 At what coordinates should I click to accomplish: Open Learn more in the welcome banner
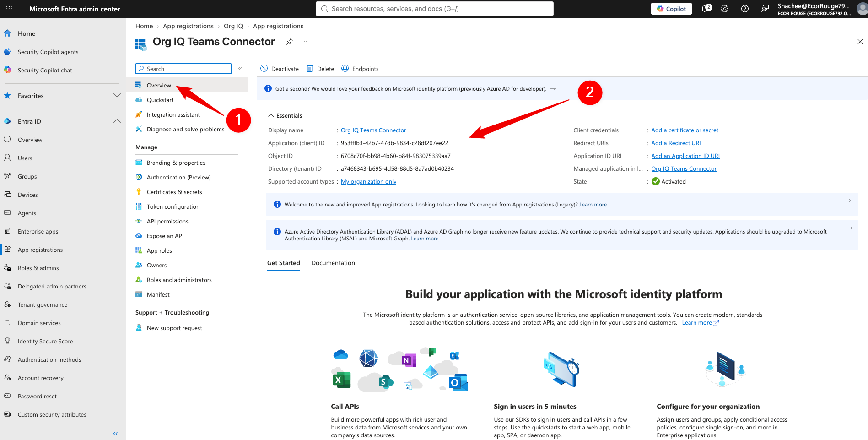point(593,205)
